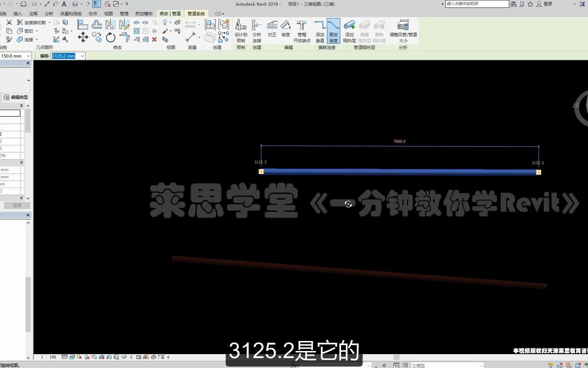Open the 偏移 offset value dropdown
The width and height of the screenshot is (588, 368).
point(82,56)
